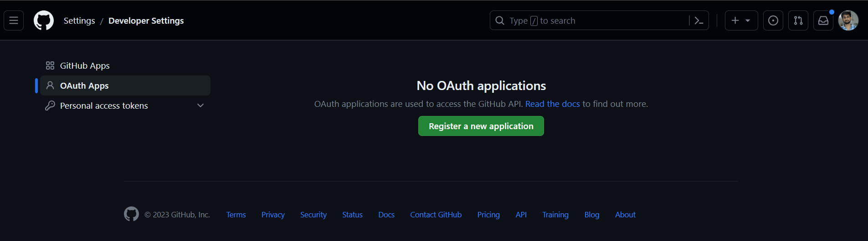Click Register a new application button

click(x=481, y=126)
